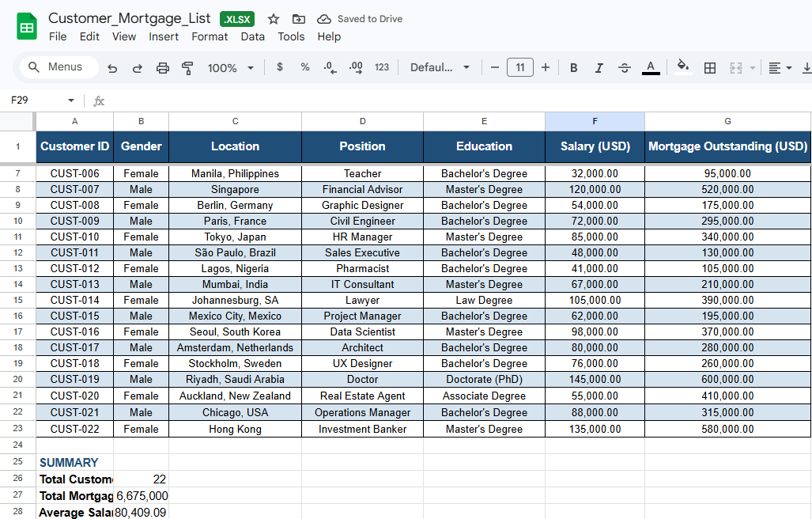Viewport: 812px width, 519px height.
Task: Star the Customer_Mortgage_List document
Action: point(274,19)
